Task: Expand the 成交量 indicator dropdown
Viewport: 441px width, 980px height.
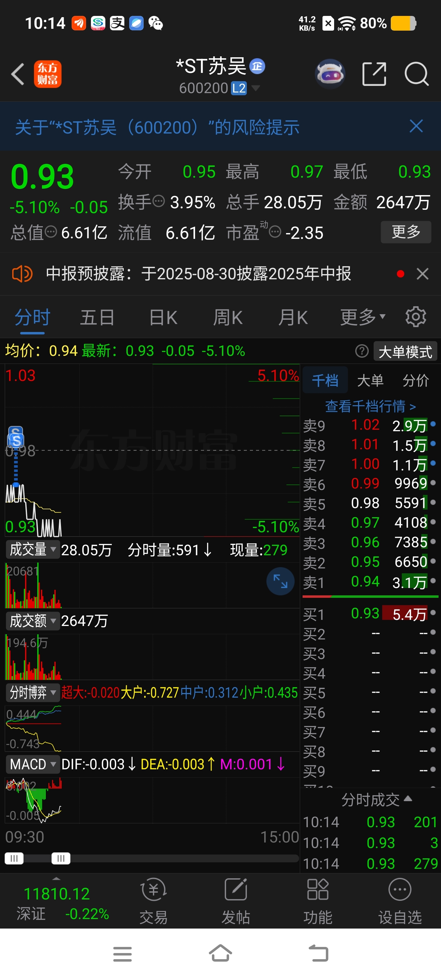Action: click(33, 549)
